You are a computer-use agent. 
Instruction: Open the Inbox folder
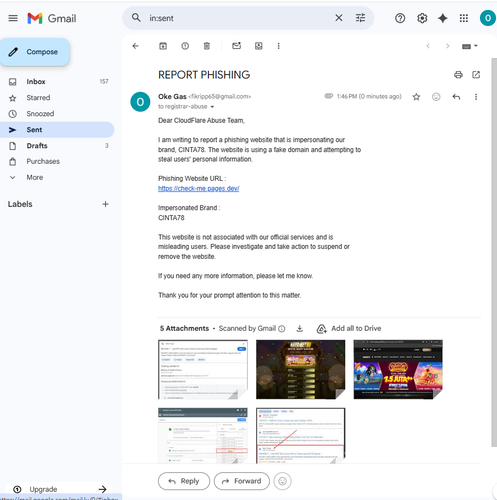57,82
